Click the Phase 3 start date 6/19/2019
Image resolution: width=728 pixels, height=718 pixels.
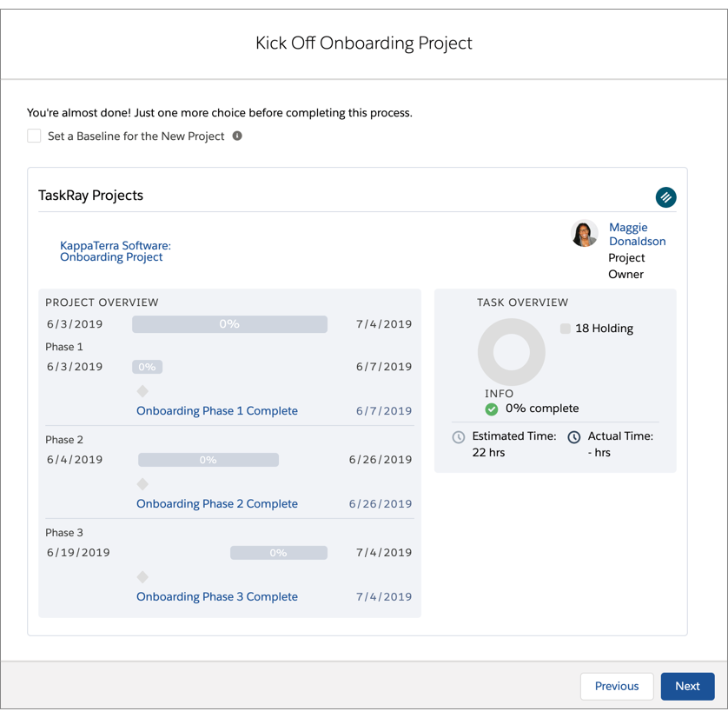(x=78, y=553)
